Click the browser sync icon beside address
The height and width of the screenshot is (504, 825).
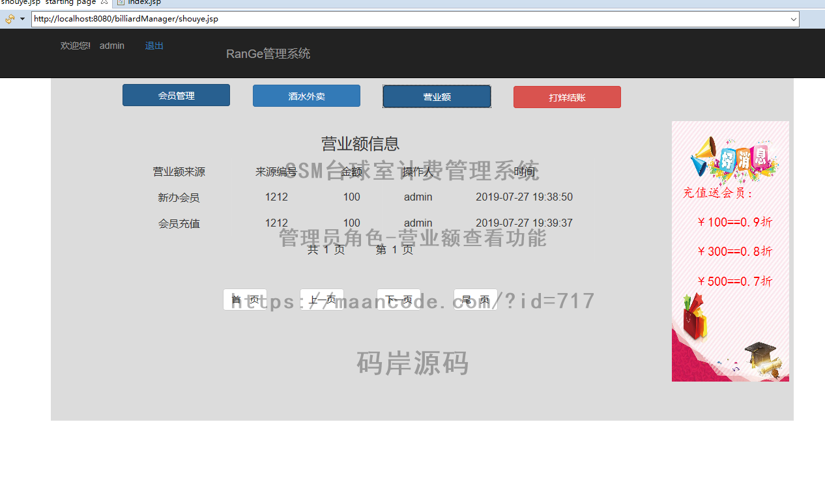[10, 19]
